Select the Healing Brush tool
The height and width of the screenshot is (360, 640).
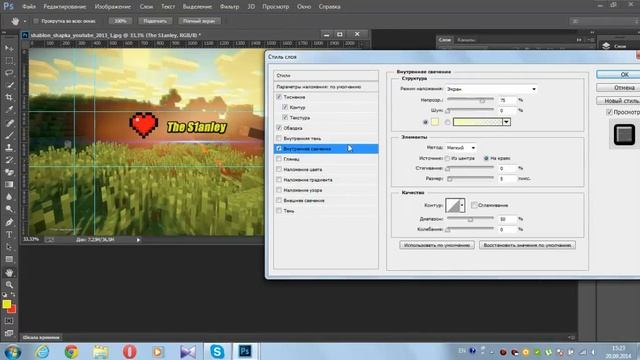(x=9, y=123)
